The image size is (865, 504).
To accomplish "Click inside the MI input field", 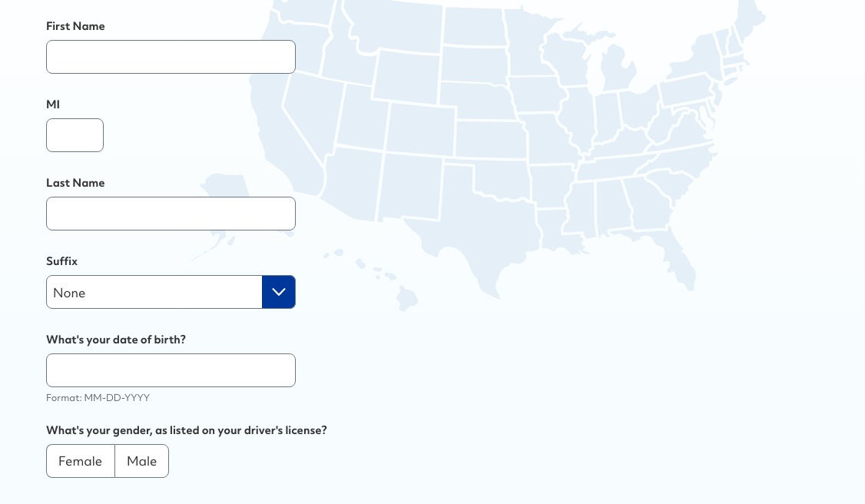I will pos(75,135).
